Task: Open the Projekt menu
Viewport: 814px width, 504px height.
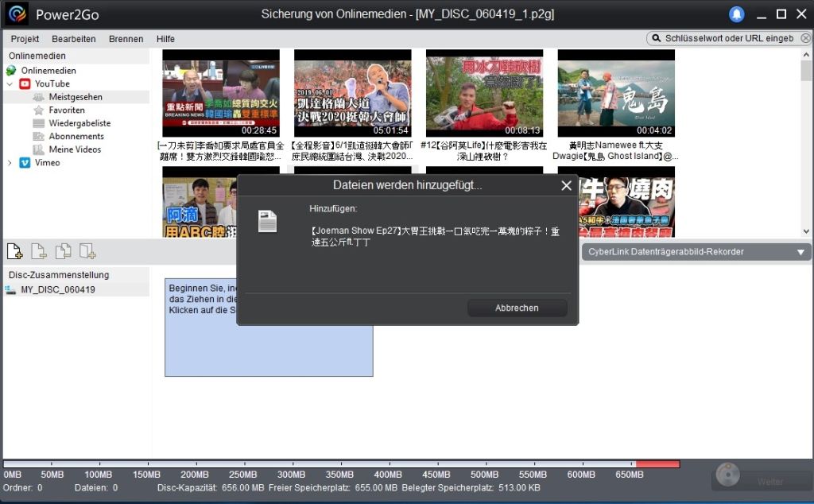Action: coord(25,39)
